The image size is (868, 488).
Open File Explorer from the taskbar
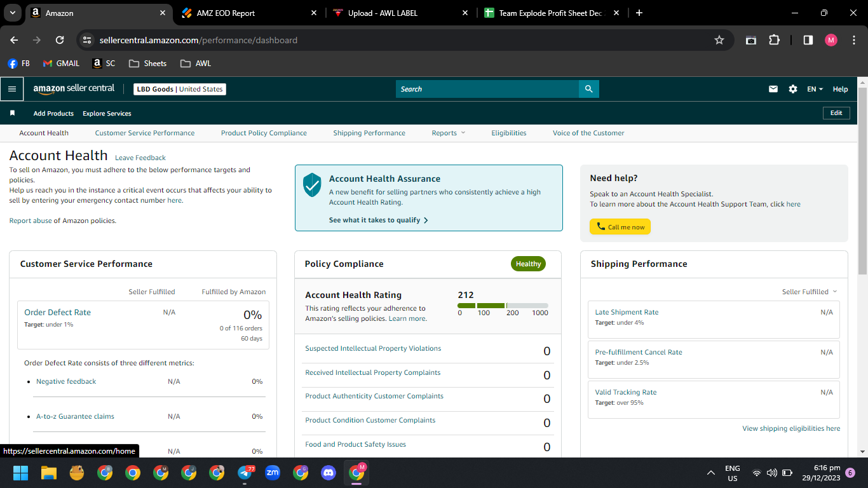tap(49, 473)
